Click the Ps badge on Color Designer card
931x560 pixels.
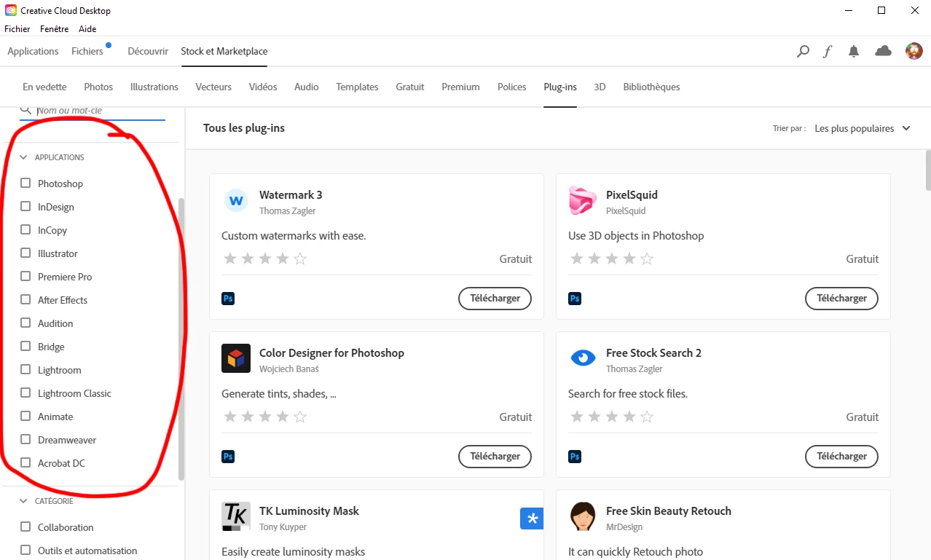(228, 457)
